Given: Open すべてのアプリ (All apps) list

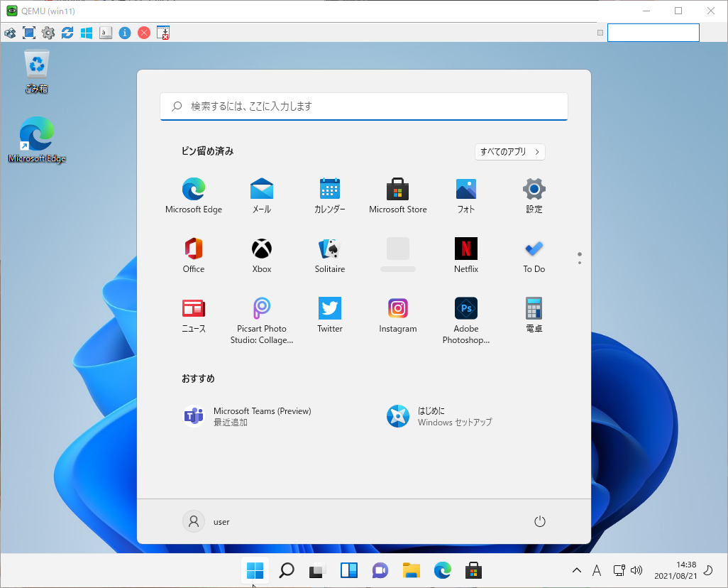Looking at the screenshot, I should tap(509, 152).
